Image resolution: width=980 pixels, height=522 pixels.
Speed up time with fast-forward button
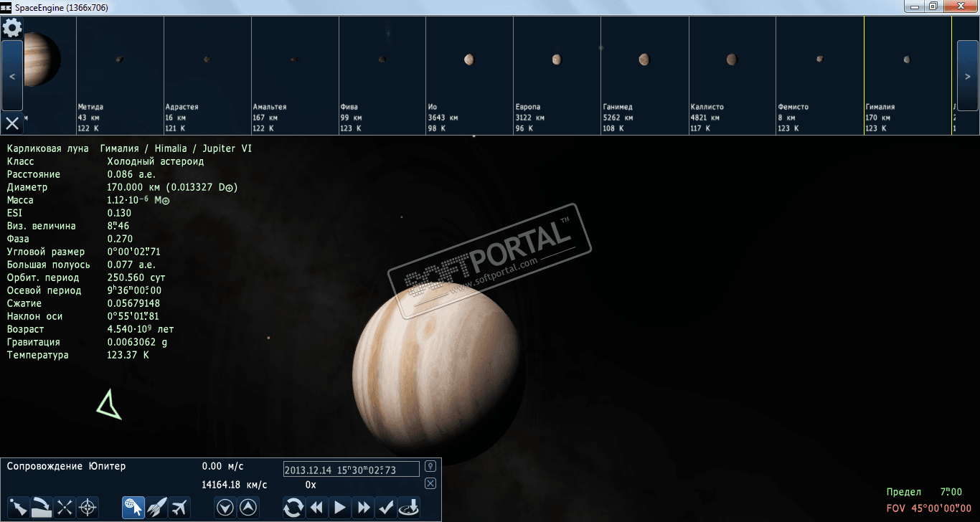click(x=364, y=508)
